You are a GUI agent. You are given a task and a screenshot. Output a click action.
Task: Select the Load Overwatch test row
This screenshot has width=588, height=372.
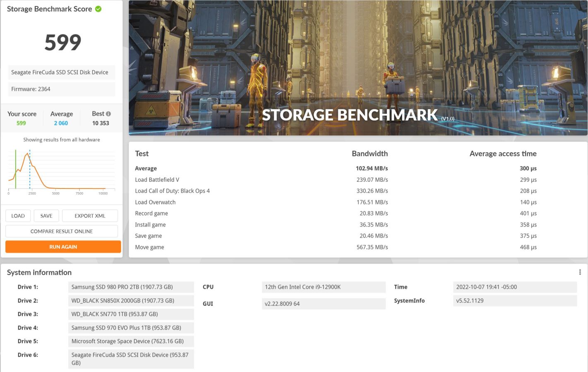coord(336,202)
